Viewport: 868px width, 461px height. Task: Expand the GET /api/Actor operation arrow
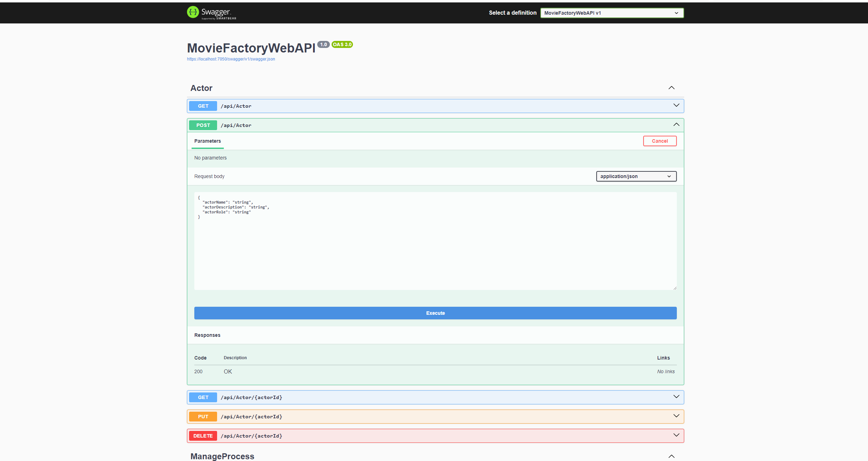tap(676, 106)
